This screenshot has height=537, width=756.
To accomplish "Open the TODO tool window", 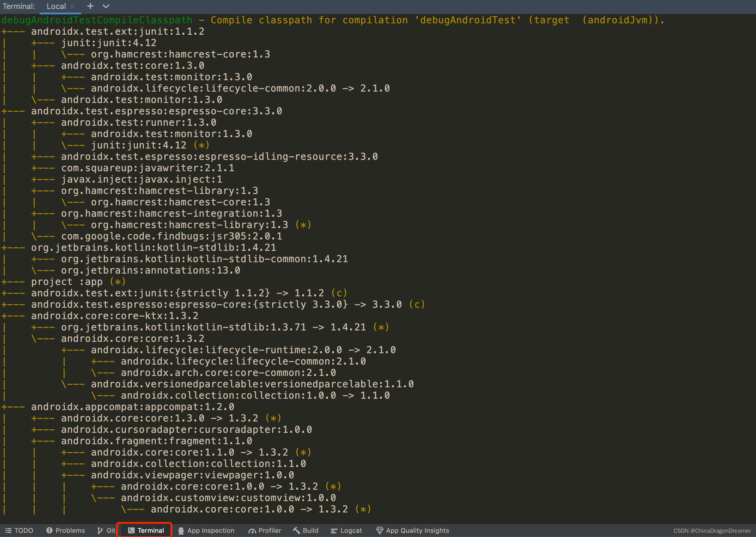I will [19, 530].
